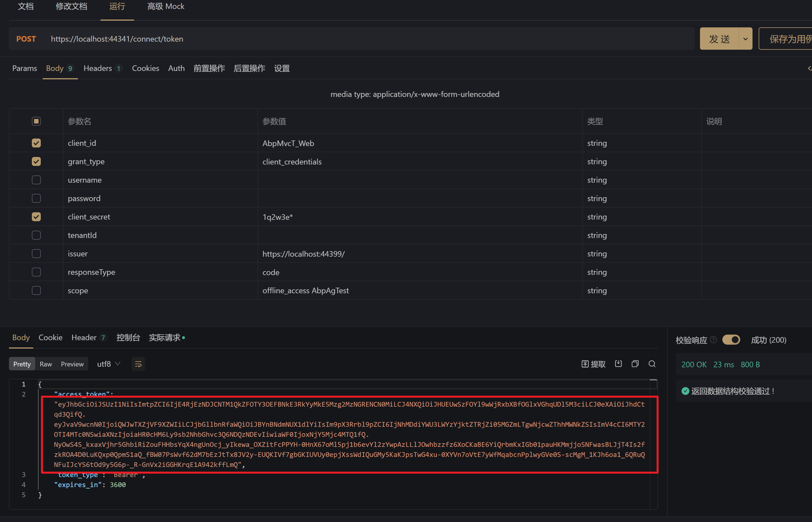Image resolution: width=812 pixels, height=522 pixels.
Task: Uncheck the client_id parameter checkbox
Action: [36, 143]
